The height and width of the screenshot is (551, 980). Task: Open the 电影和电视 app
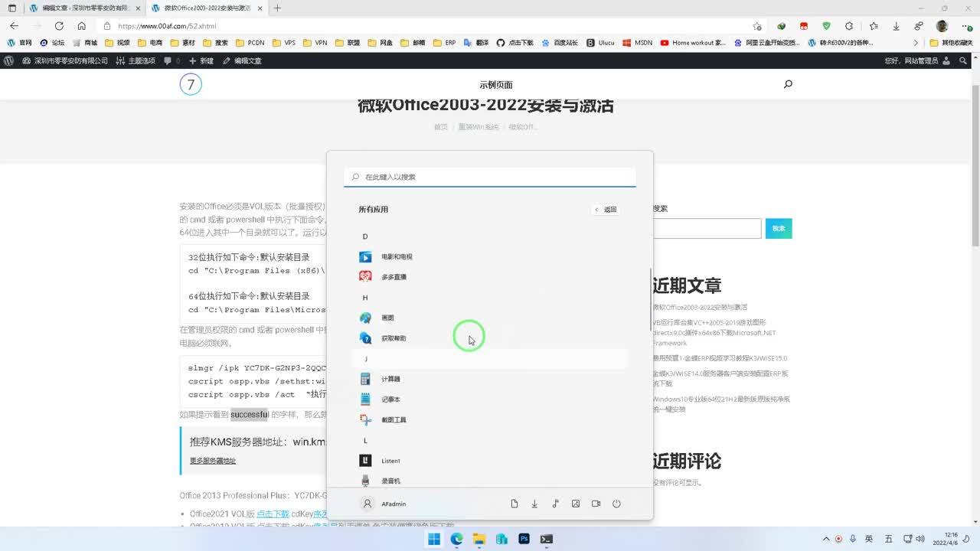396,257
